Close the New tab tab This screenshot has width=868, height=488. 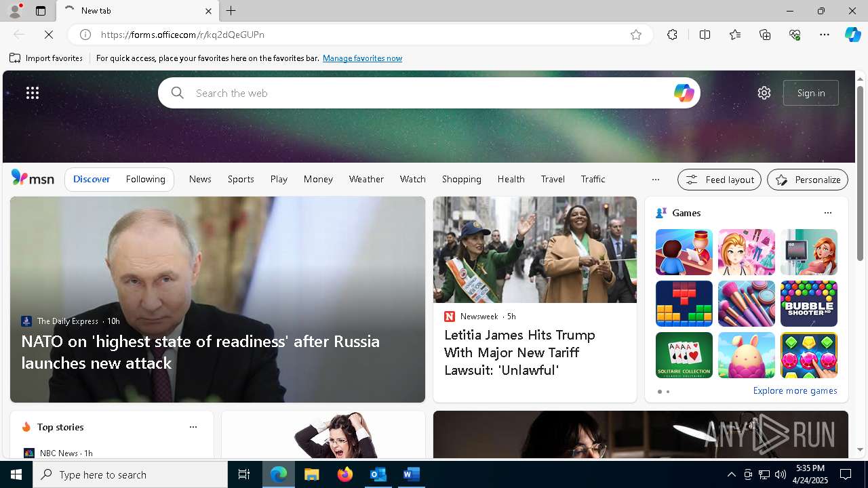(208, 11)
